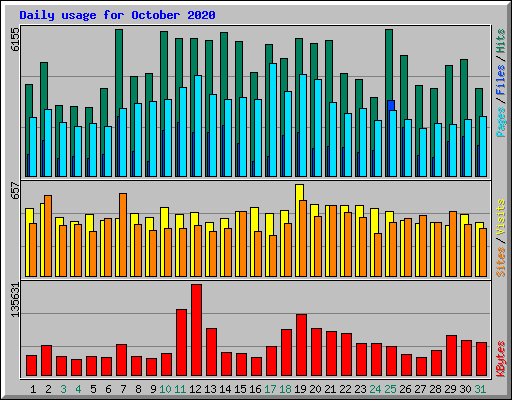Screen dimensions: 512x400
Task: Select green weekend day label 17
Action: (x=270, y=389)
